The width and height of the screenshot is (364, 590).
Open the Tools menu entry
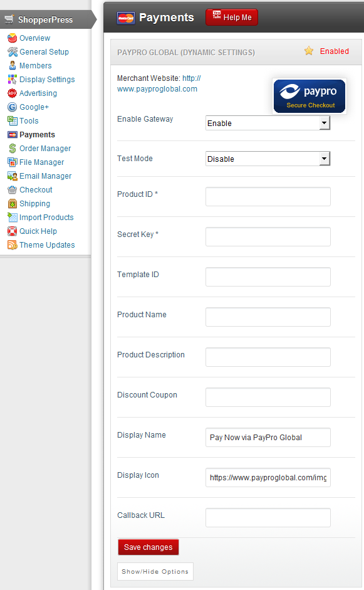click(x=29, y=121)
